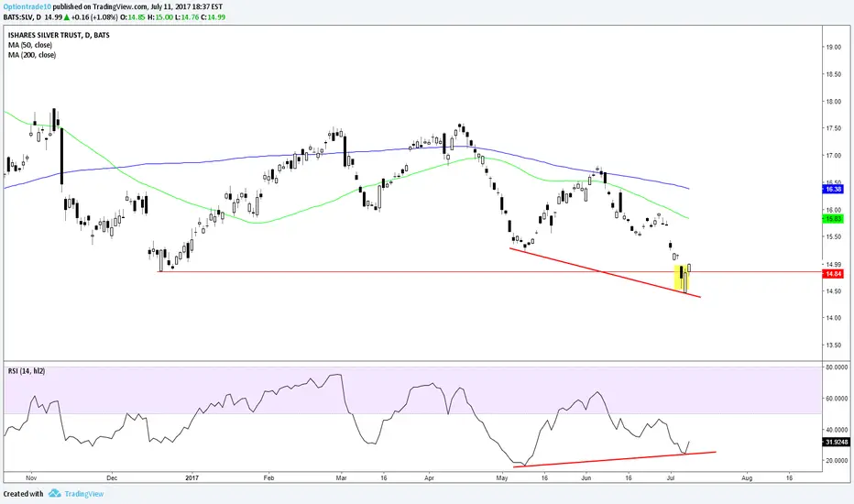
Task: Click the MA (50, close) legend label
Action: coord(30,45)
